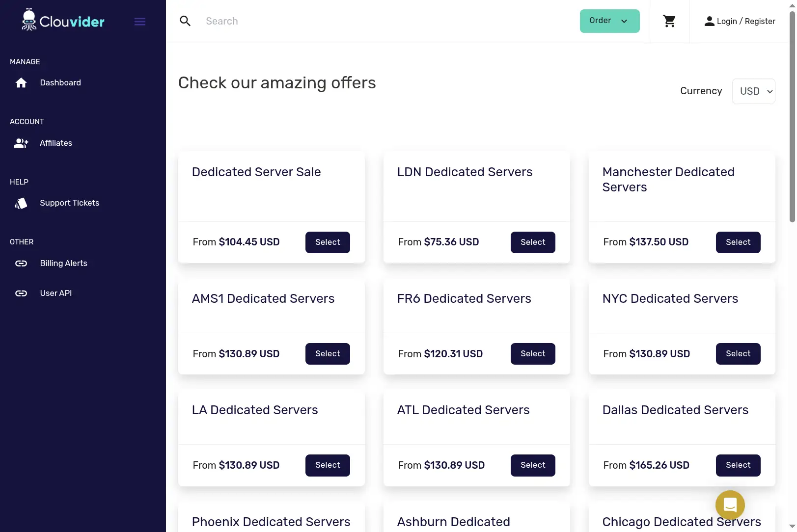Click the Support Tickets icon
The width and height of the screenshot is (797, 532).
coord(21,203)
